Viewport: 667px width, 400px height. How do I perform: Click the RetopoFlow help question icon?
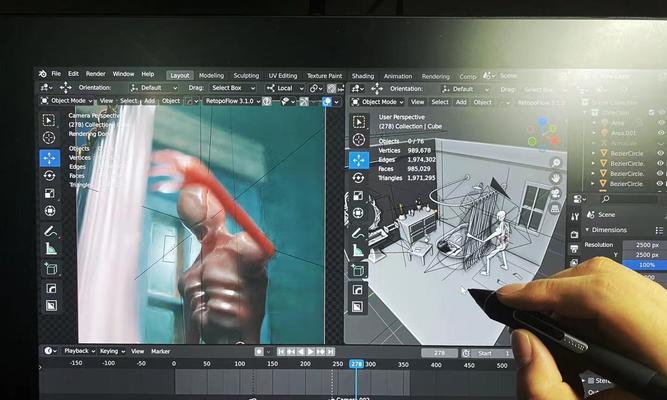click(267, 101)
